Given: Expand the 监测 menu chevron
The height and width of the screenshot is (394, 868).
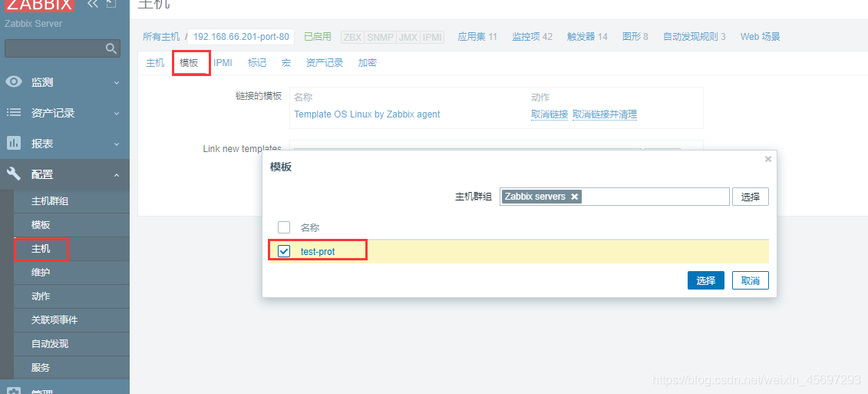Looking at the screenshot, I should click(x=116, y=83).
